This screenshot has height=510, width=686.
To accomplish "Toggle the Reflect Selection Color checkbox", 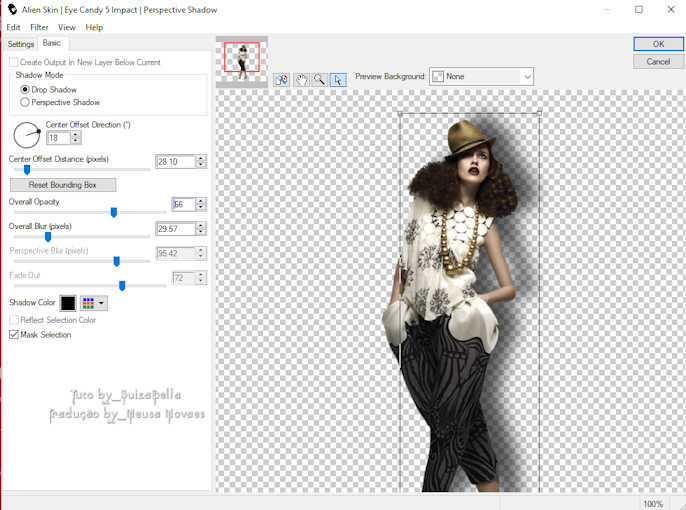I will 14,320.
